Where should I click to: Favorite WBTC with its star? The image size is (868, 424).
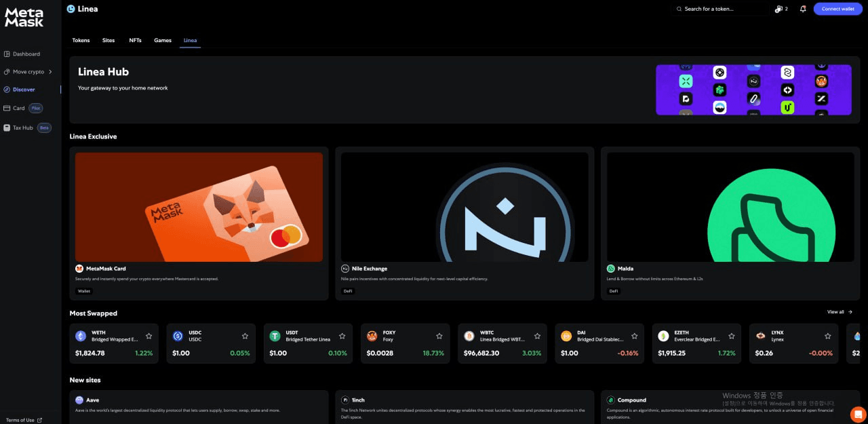tap(537, 336)
